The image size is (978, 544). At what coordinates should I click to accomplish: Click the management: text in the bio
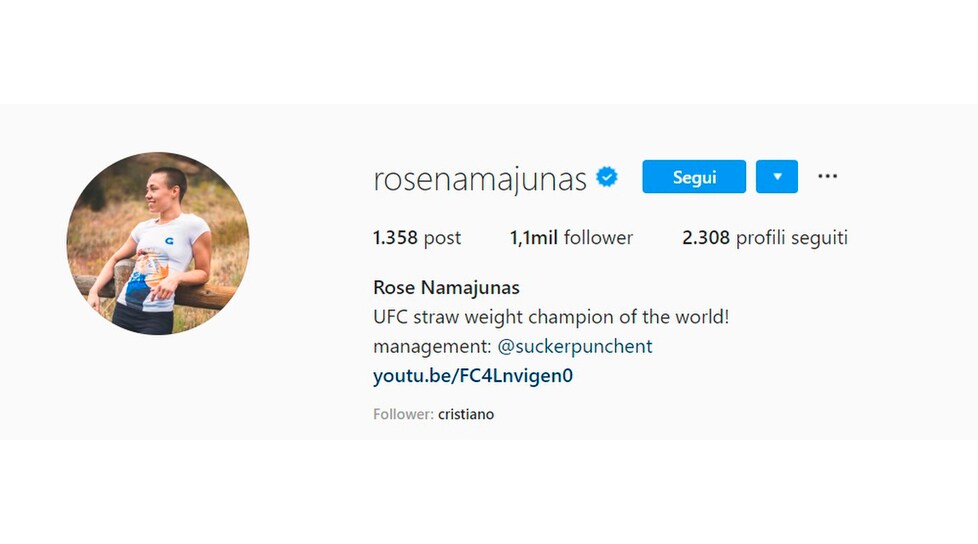[432, 346]
